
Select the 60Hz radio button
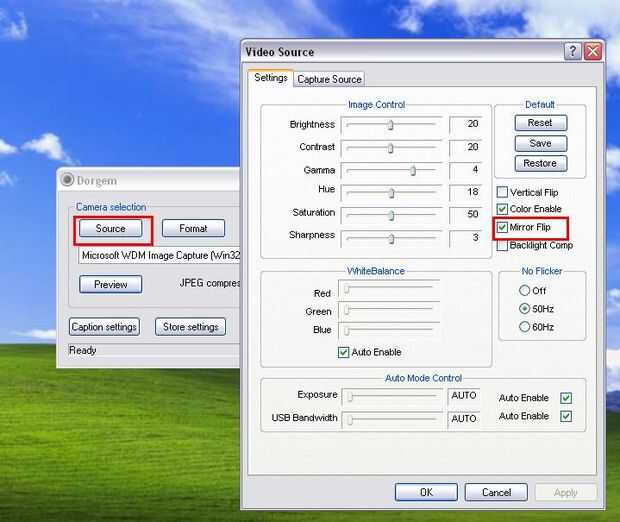[x=524, y=327]
